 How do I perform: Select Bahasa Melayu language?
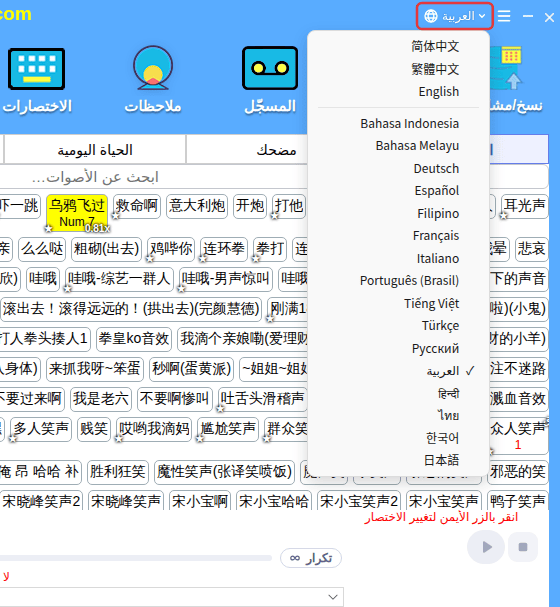(x=417, y=146)
